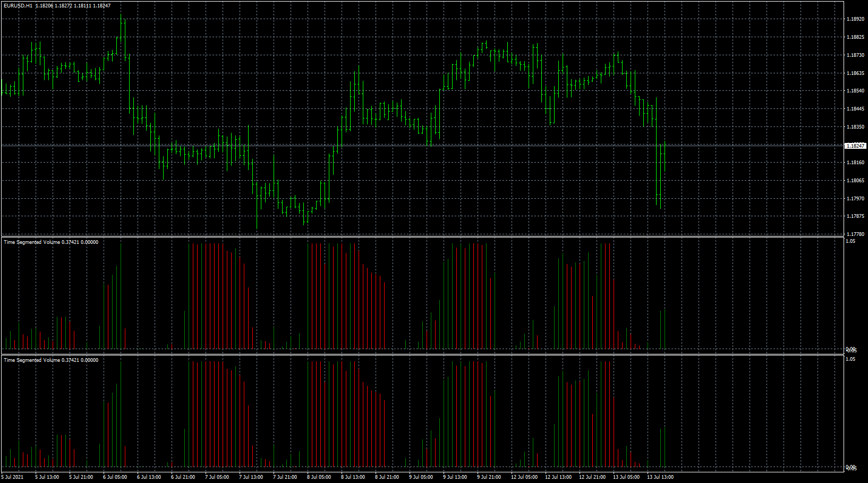This screenshot has height=483, width=868.
Task: Click the 8 Jul 21:00 time label
Action: (x=387, y=477)
